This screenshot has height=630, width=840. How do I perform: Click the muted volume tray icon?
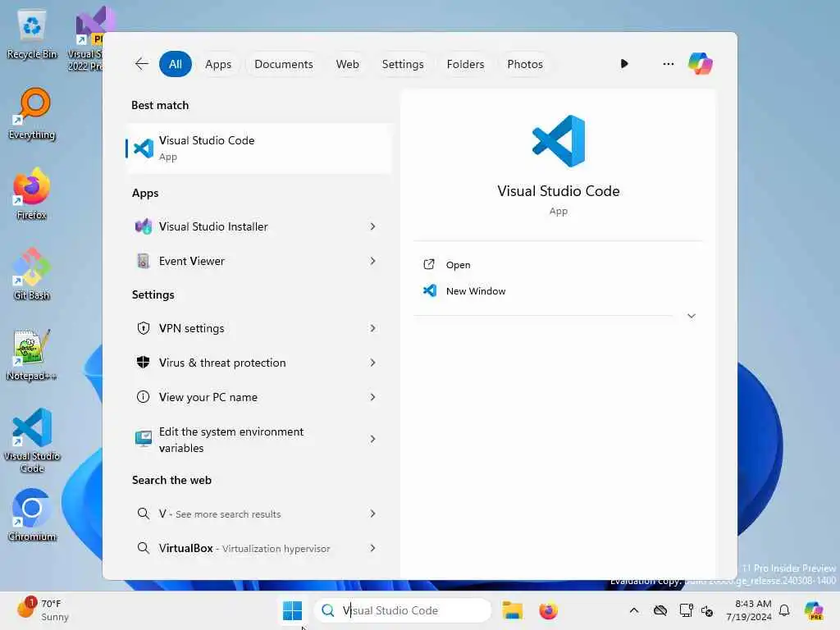point(707,610)
